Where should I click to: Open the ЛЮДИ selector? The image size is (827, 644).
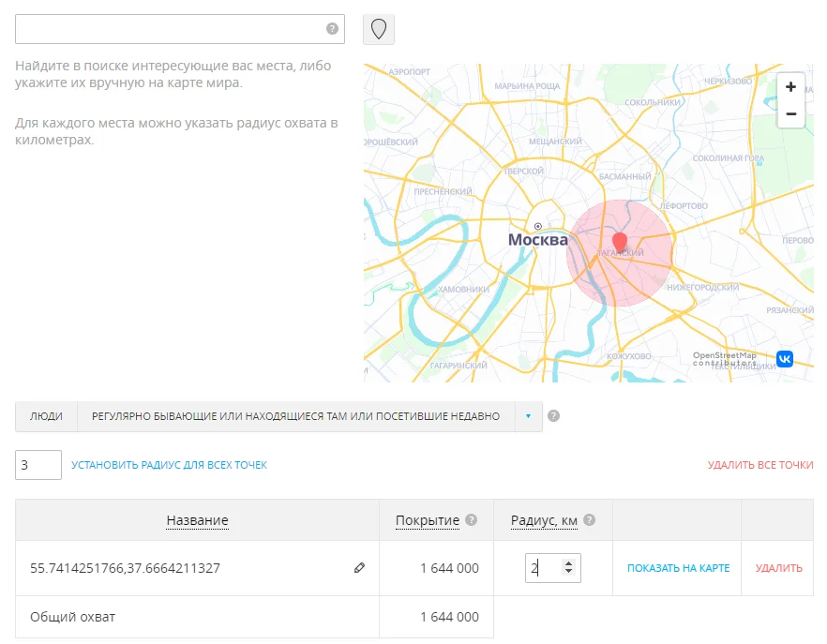tap(46, 416)
